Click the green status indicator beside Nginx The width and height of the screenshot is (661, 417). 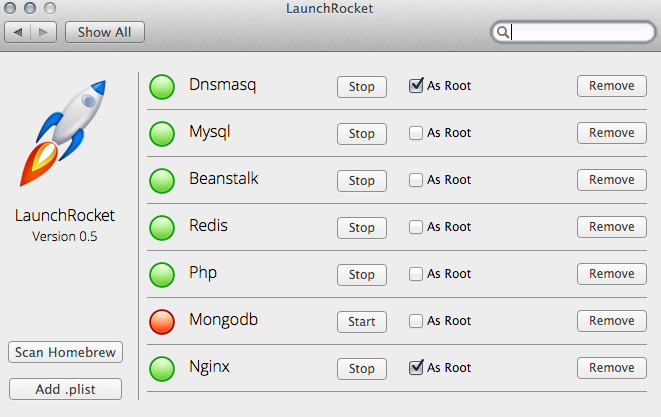(162, 368)
